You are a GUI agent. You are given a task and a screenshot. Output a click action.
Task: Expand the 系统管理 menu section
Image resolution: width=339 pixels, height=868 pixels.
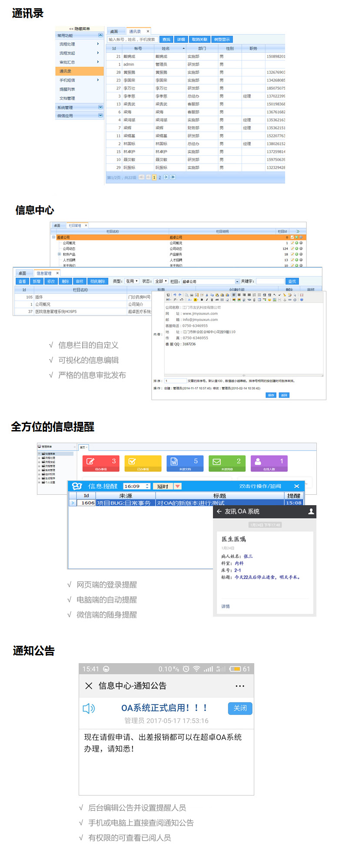100,107
